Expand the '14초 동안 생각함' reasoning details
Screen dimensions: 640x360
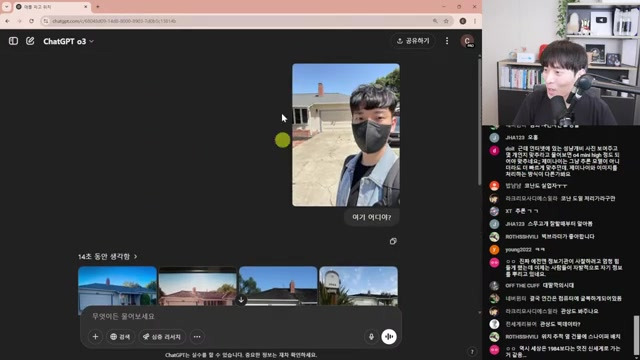pos(107,256)
